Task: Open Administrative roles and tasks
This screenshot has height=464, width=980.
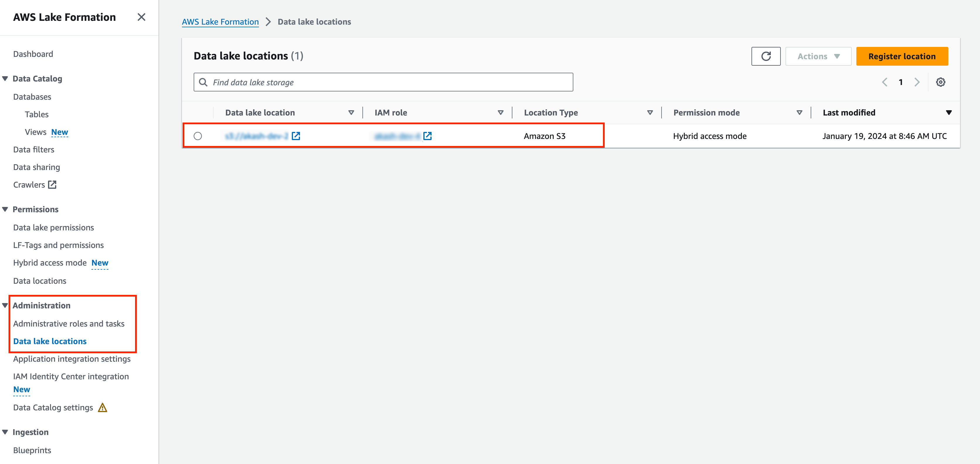Action: coord(69,324)
